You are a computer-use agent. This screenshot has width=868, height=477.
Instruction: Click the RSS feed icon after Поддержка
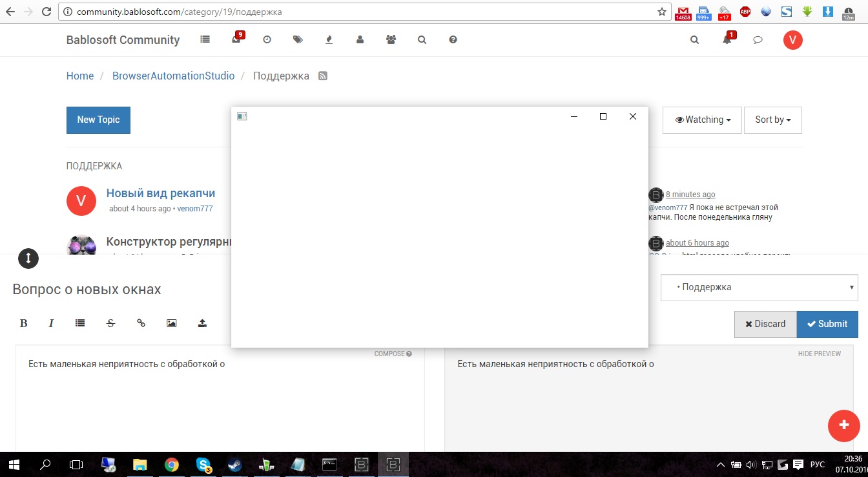click(x=323, y=76)
